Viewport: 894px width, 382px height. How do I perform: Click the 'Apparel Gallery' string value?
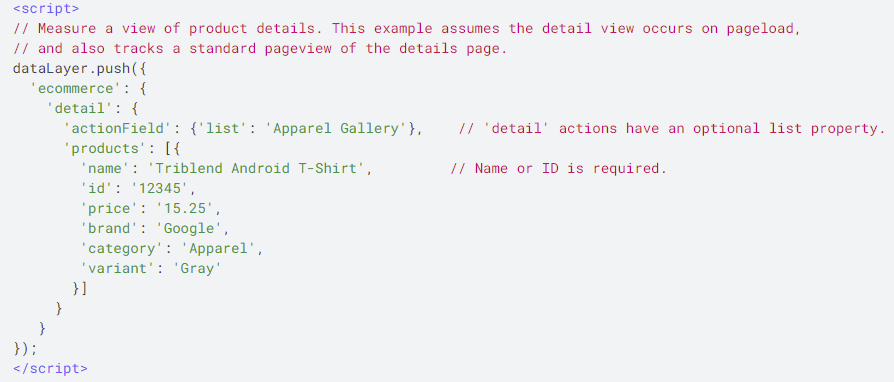tap(337, 128)
